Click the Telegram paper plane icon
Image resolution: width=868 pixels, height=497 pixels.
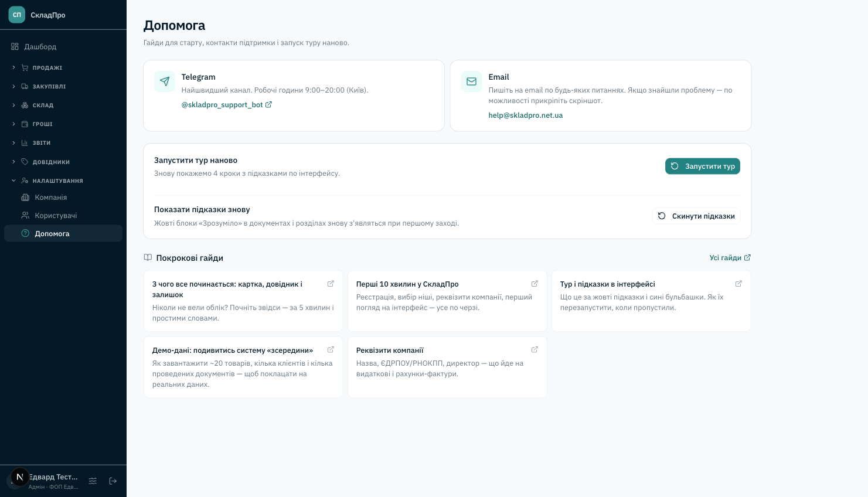pos(165,81)
